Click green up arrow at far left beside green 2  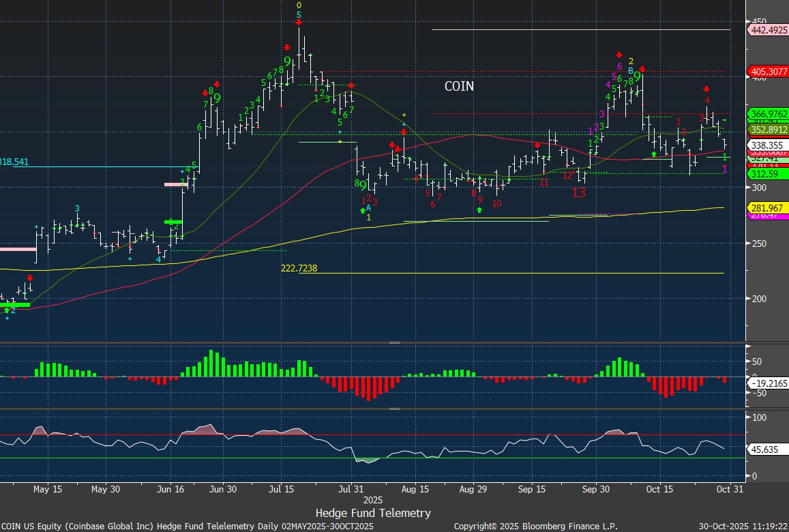[x=6, y=310]
